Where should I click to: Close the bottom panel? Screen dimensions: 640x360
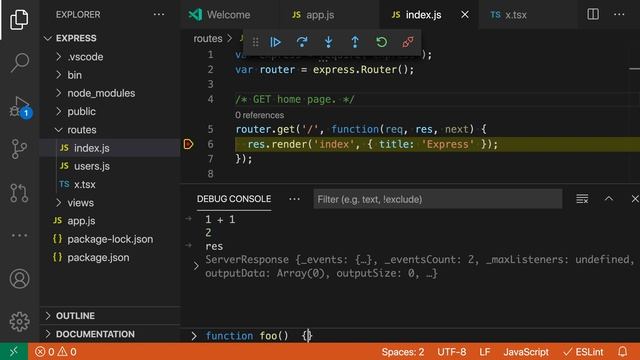pos(635,199)
